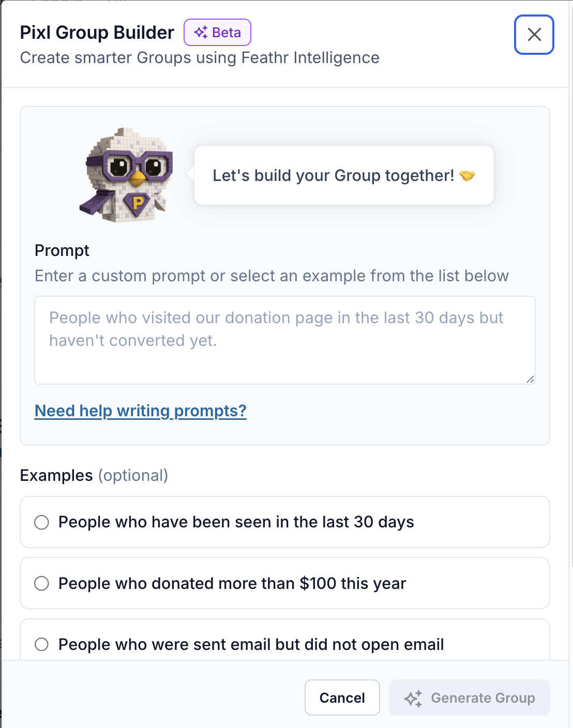
Task: Click the 'Examples (optional)' heading
Action: pos(94,475)
